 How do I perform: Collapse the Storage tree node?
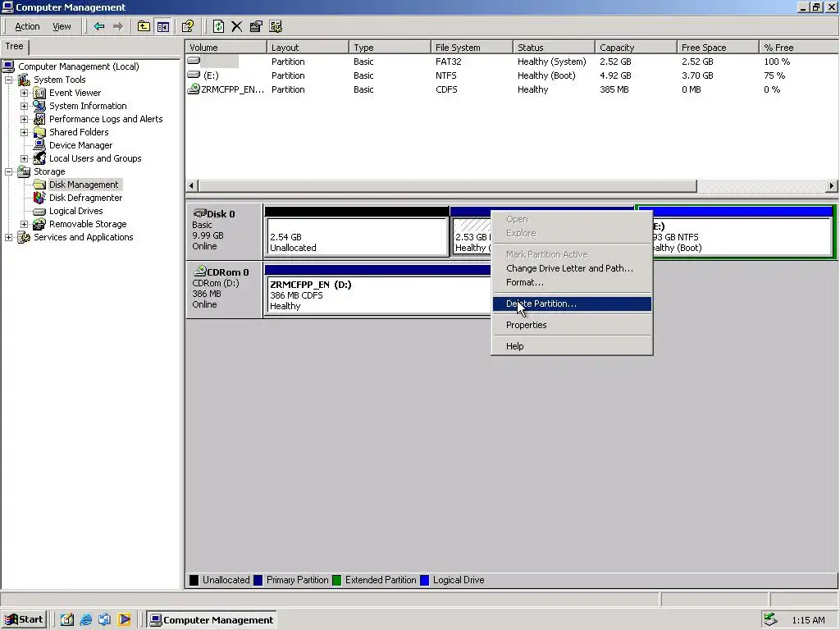[x=8, y=171]
